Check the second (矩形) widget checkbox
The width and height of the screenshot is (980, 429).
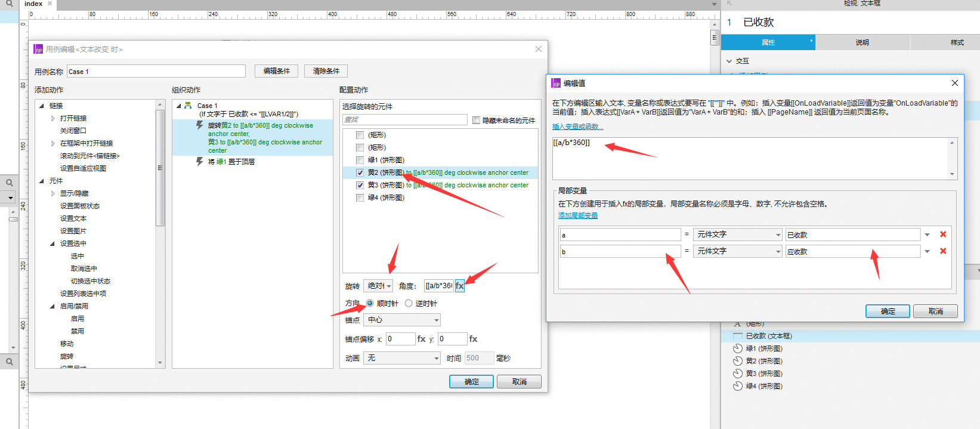coord(360,147)
